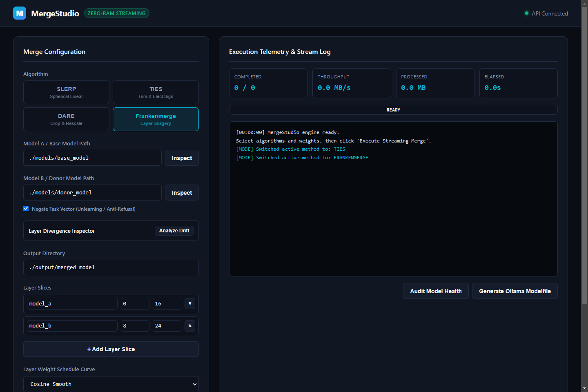588x392 pixels.
Task: Click the Layer Divergence Inspector label
Action: pyautogui.click(x=62, y=231)
